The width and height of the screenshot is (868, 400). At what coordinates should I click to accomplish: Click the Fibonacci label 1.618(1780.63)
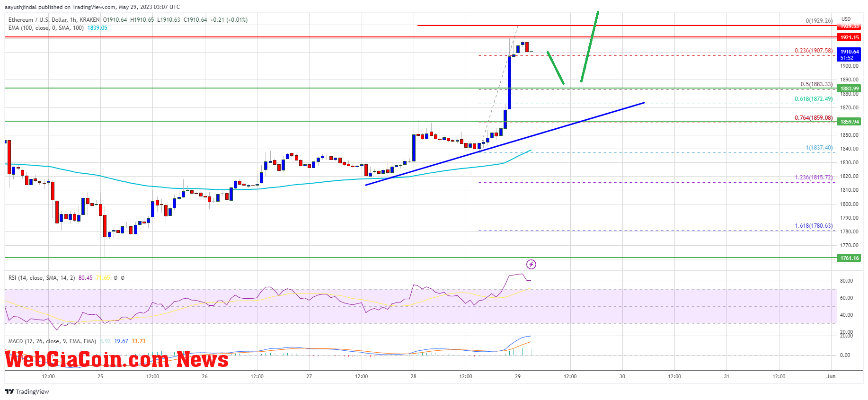pos(814,226)
